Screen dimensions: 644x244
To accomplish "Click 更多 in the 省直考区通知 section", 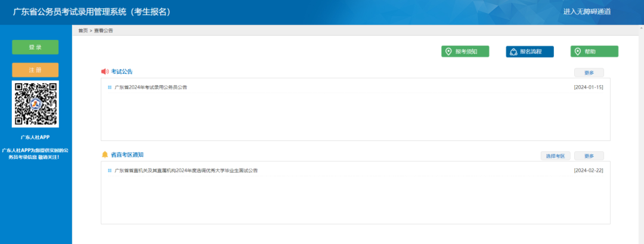I will click(589, 156).
